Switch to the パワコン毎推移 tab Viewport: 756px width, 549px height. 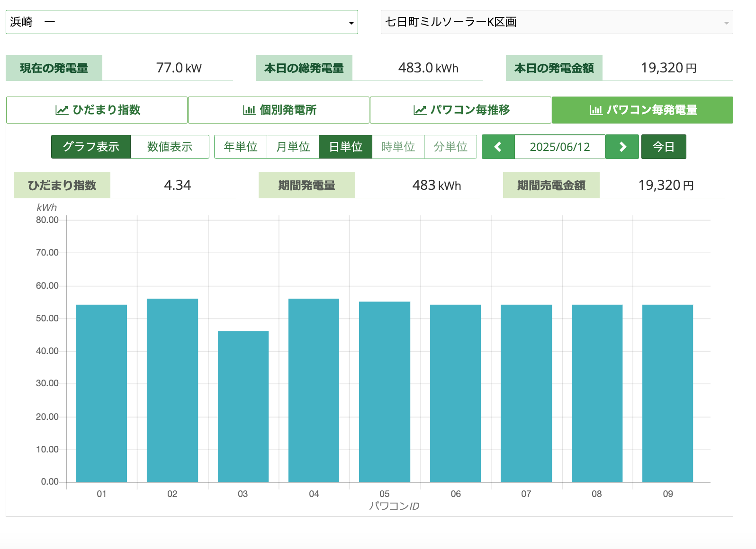(x=460, y=110)
